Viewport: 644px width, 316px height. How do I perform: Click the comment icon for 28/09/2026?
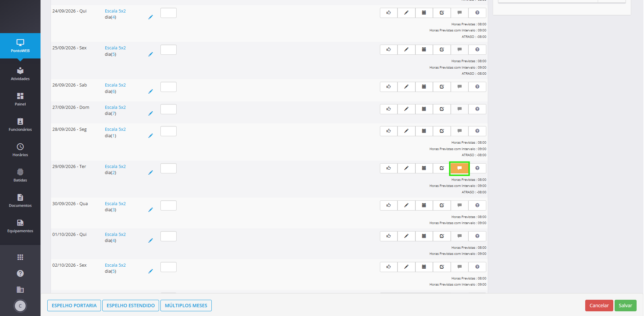coord(460,131)
